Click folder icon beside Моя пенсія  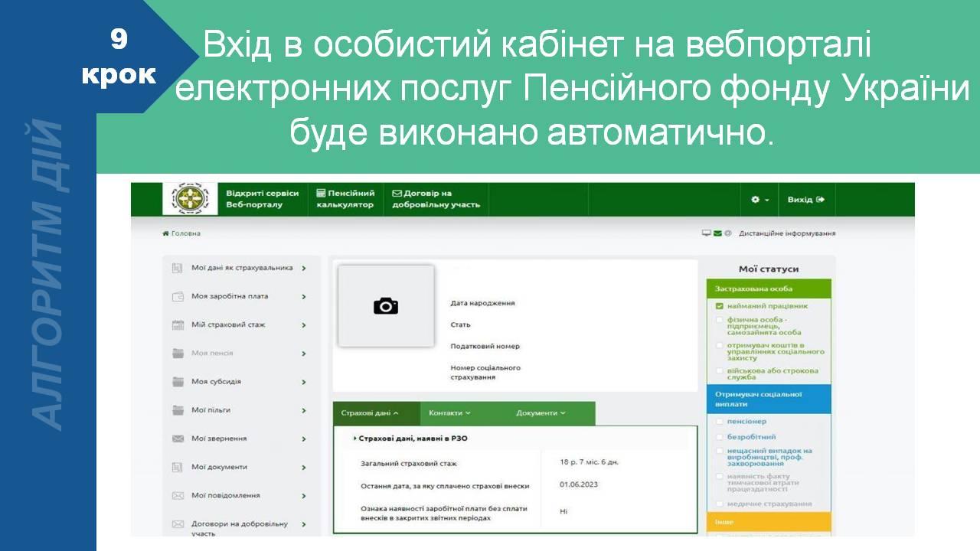[x=178, y=353]
